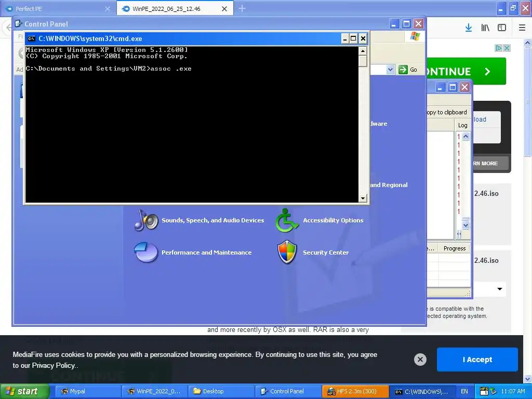Close the WinPE_2022_06_25_12.46 tab
The image size is (532, 399).
(x=224, y=9)
